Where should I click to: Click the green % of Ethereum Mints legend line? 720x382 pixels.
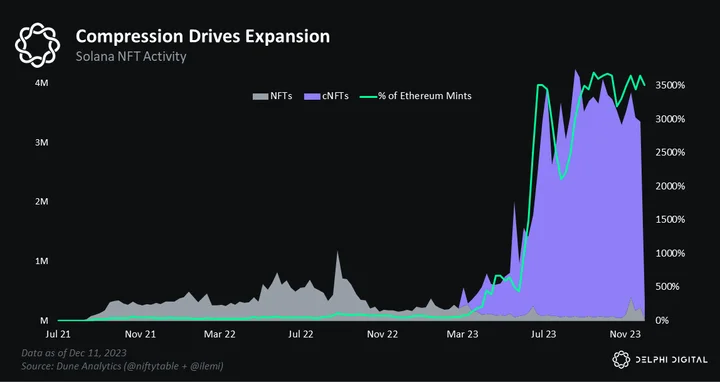pos(368,96)
